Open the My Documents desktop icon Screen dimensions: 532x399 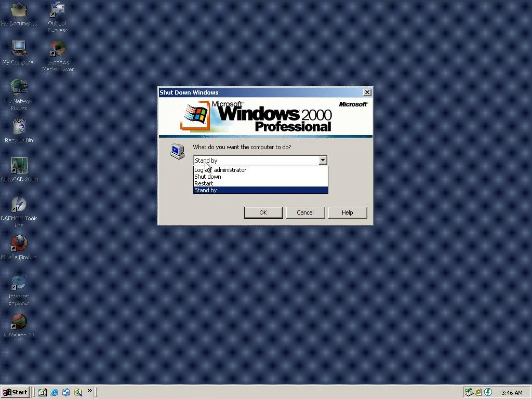19,14
